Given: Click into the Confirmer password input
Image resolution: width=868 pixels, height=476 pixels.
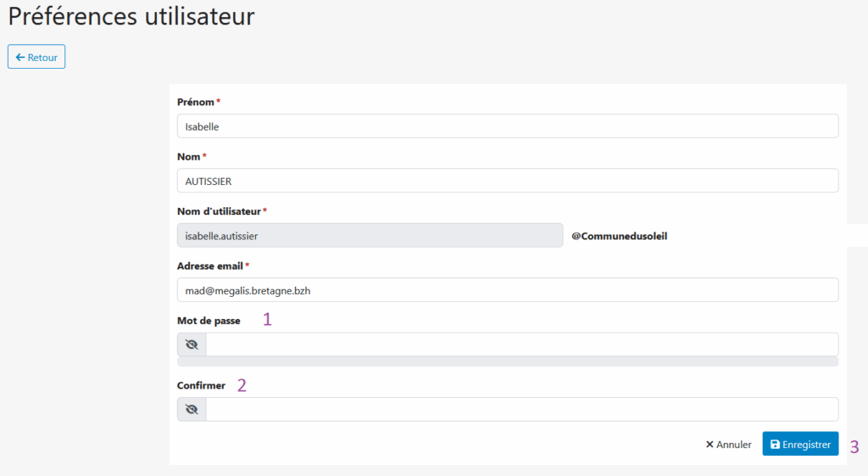Looking at the screenshot, I should [521, 410].
